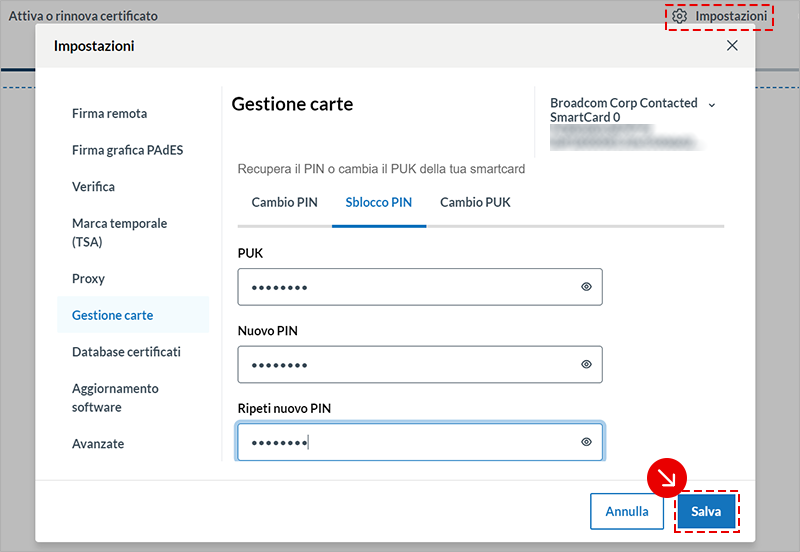Go to Aggiornamento software settings

(x=115, y=397)
